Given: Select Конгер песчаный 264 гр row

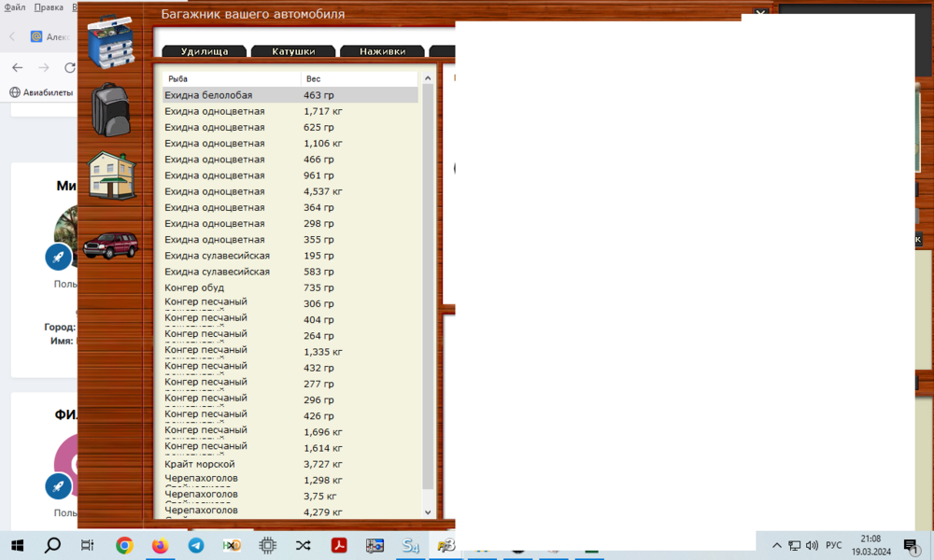Looking at the screenshot, I should [290, 336].
